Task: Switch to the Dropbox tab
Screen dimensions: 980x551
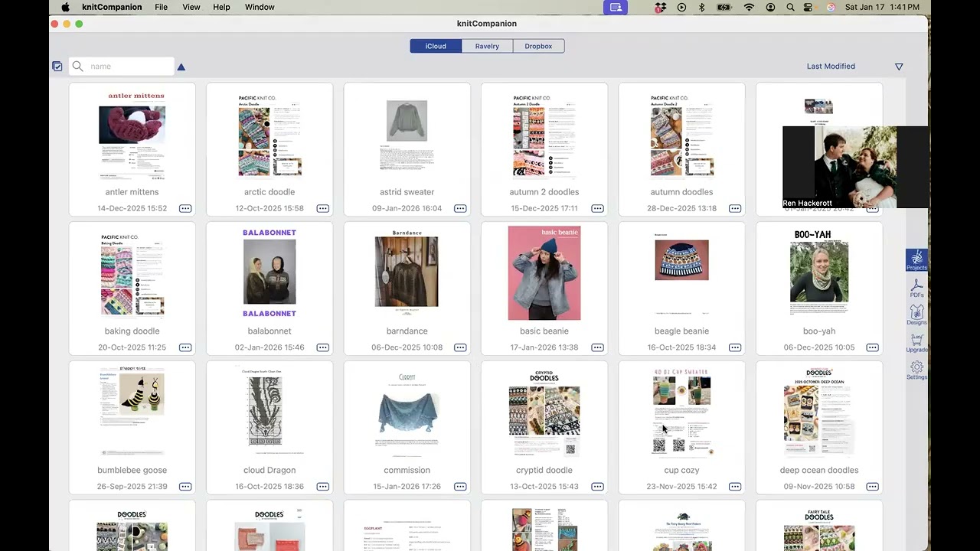Action: coord(538,46)
